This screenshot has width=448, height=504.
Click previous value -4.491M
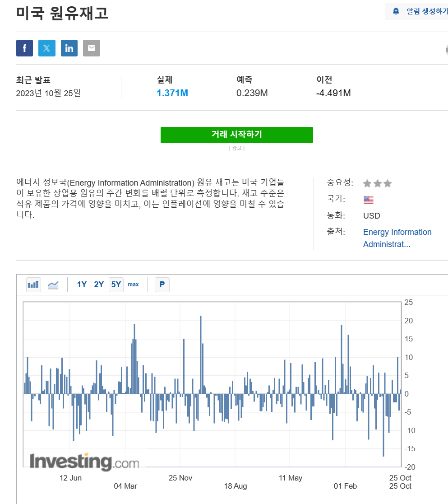pyautogui.click(x=333, y=93)
